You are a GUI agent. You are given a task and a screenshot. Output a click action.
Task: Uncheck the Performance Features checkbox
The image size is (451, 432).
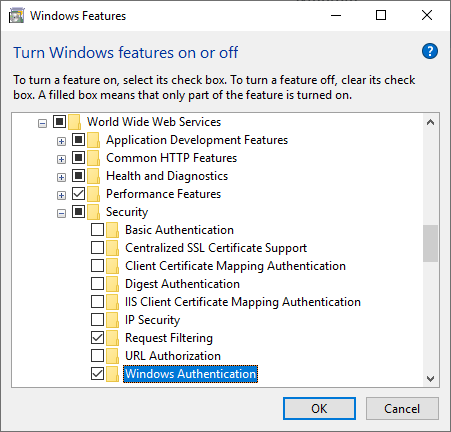click(78, 194)
